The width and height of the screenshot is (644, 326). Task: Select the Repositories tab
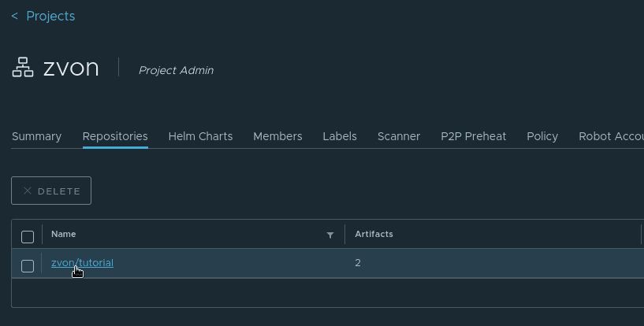(x=115, y=136)
